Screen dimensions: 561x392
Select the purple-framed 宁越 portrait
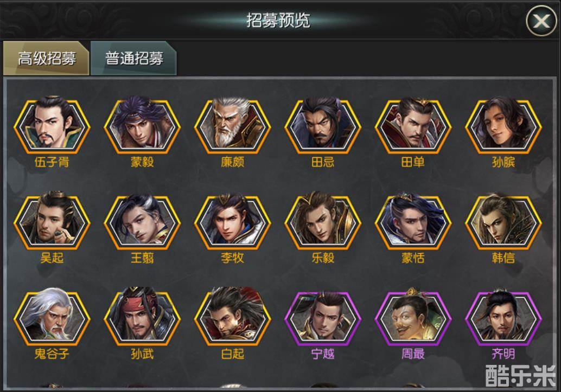click(323, 317)
